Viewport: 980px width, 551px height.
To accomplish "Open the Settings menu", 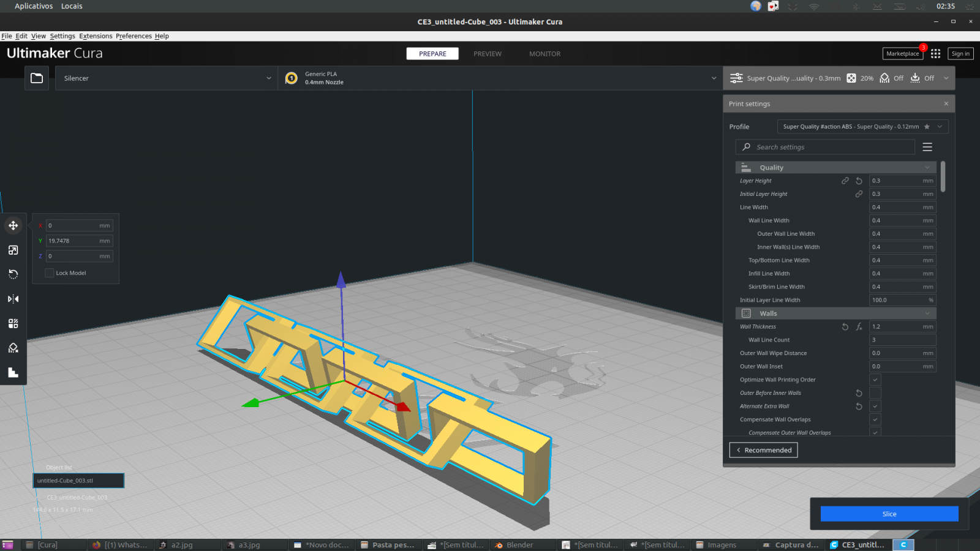I will click(62, 36).
